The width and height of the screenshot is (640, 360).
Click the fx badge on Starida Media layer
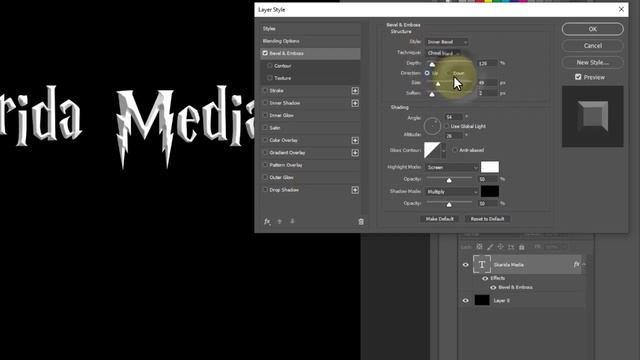click(x=576, y=264)
